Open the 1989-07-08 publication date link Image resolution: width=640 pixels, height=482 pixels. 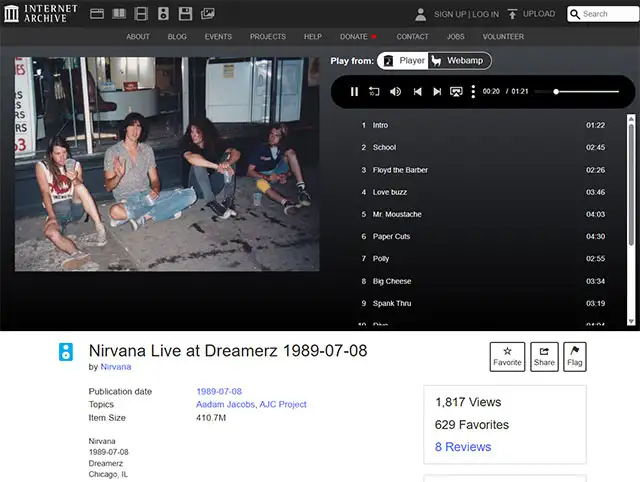[x=219, y=391]
